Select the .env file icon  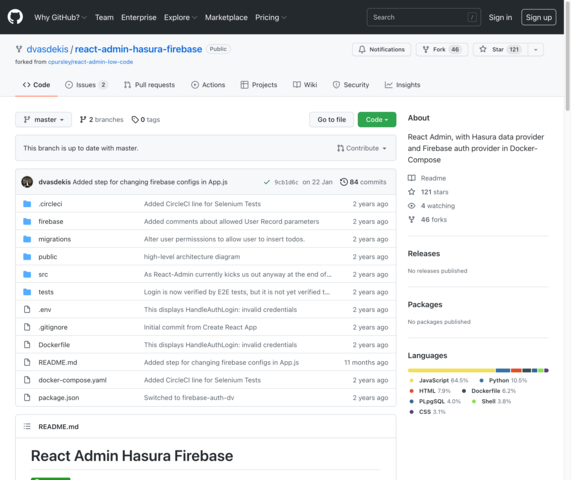[27, 310]
